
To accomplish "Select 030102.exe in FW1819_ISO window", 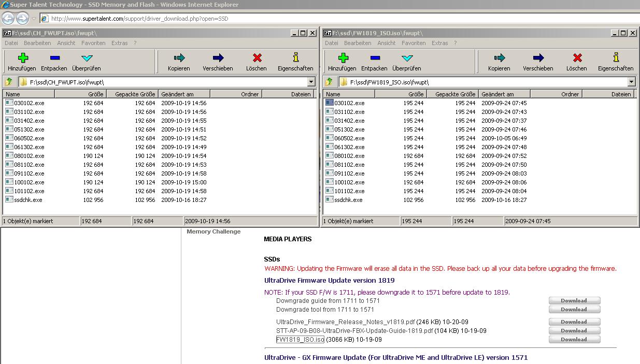I will point(350,103).
